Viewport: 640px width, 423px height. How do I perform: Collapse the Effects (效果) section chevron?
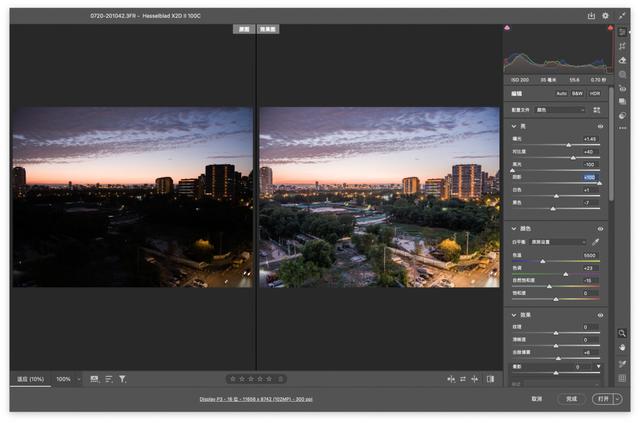(x=514, y=315)
